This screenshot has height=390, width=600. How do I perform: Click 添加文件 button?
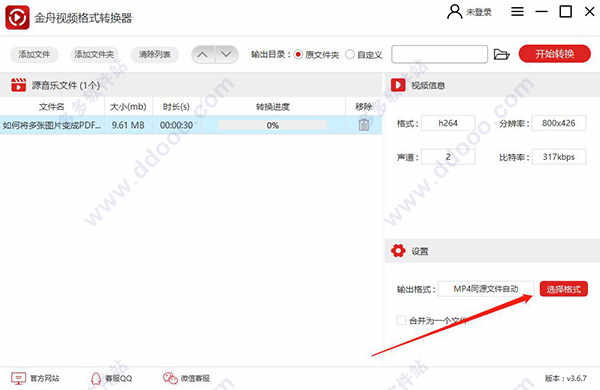(34, 54)
